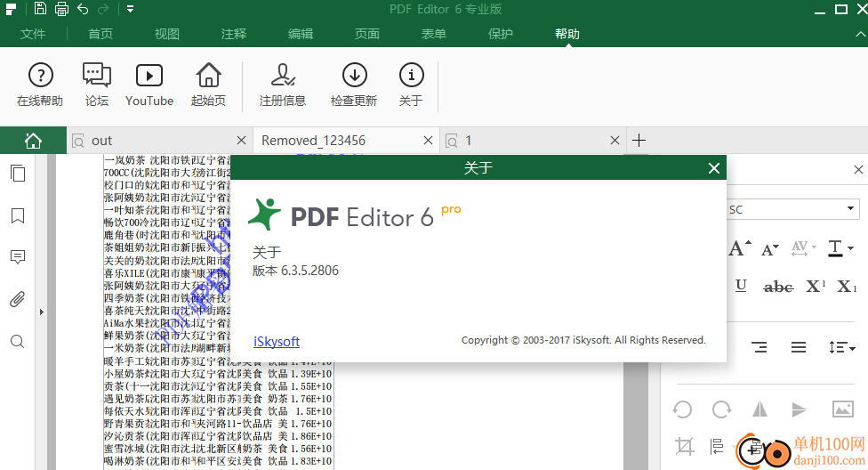Expand the left sidebar arrow
The image size is (868, 470).
click(x=42, y=312)
